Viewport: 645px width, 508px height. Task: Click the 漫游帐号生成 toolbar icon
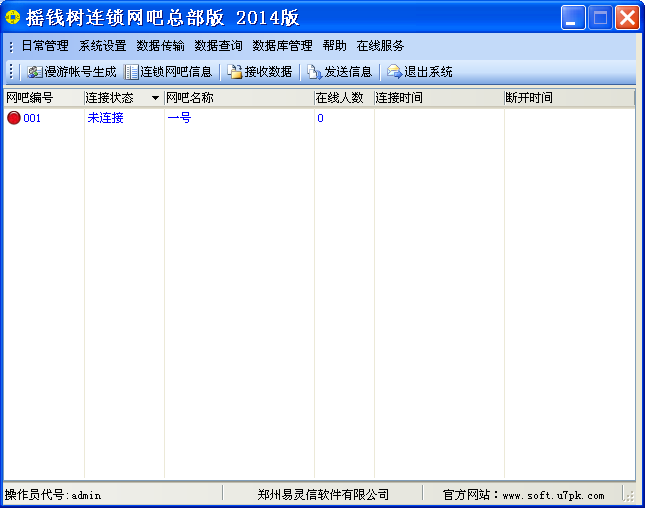(x=35, y=72)
